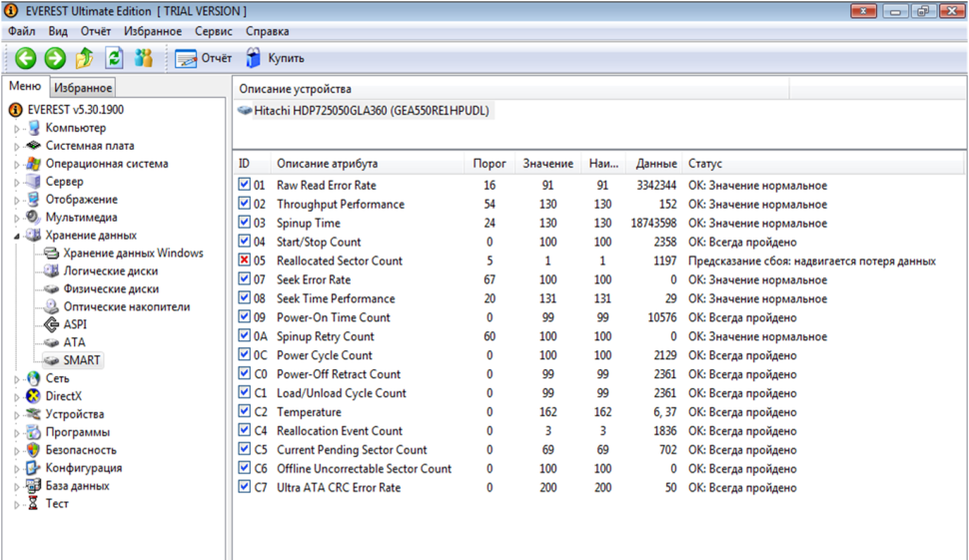Expand the Компьютер tree node
Screen dimensions: 969x560
pos(17,129)
